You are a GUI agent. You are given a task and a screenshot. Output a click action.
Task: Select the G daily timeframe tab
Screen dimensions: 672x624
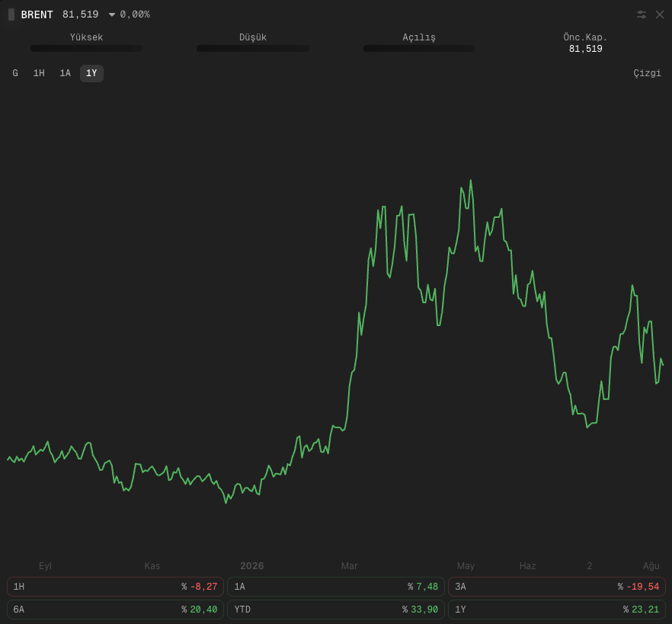point(15,73)
